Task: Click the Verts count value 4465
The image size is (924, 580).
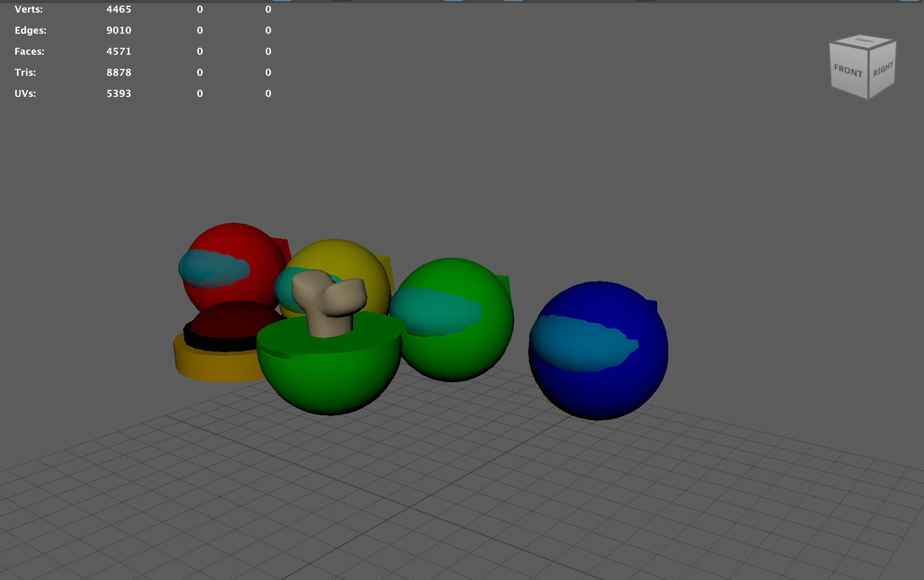Action: (119, 9)
